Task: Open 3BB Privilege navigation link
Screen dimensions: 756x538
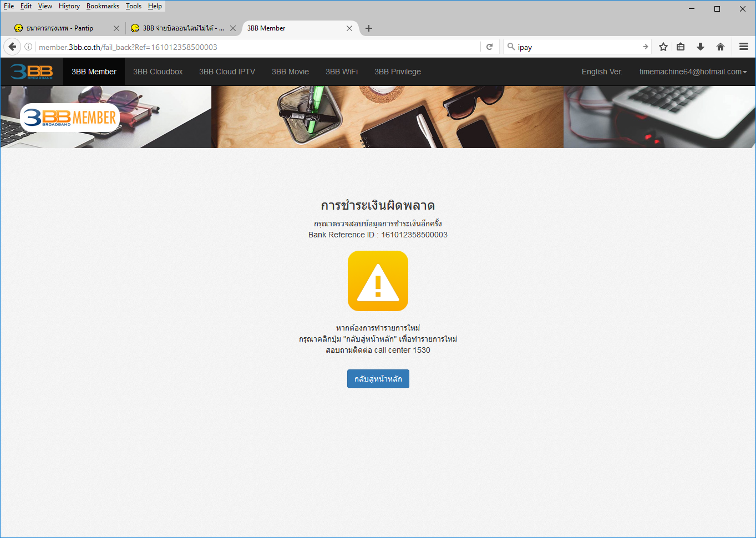Action: coord(397,72)
